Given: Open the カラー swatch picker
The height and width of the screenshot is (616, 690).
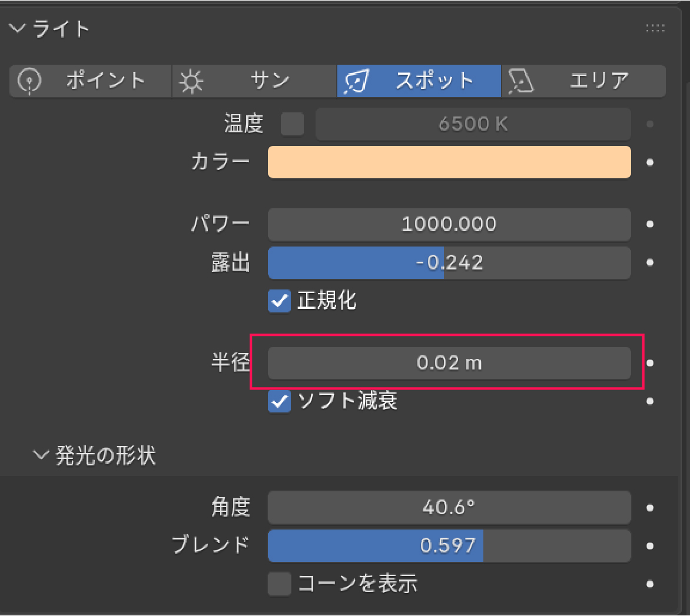Looking at the screenshot, I should click(x=449, y=162).
